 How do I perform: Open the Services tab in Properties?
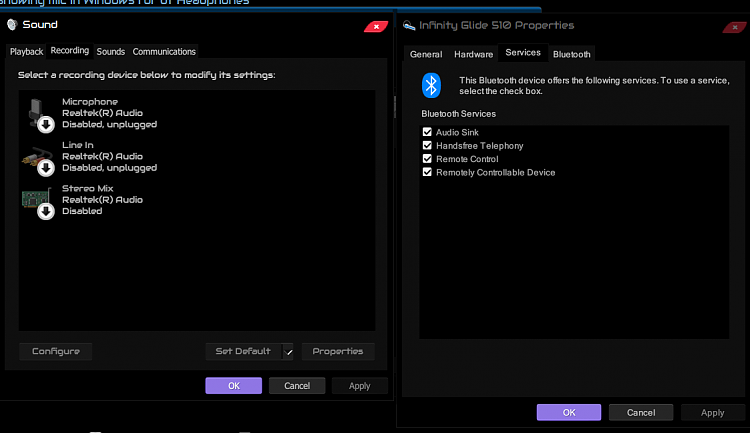coord(523,53)
